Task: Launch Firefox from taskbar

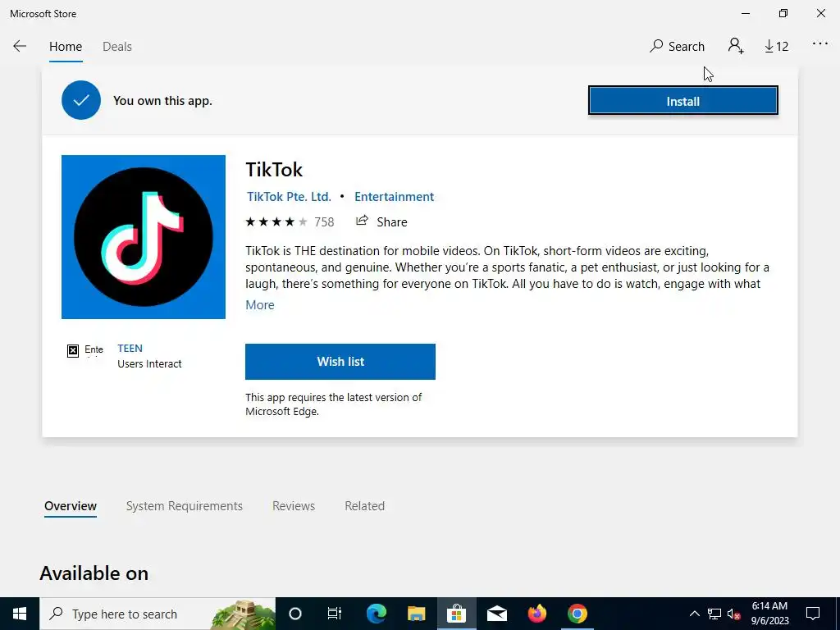Action: (536, 614)
